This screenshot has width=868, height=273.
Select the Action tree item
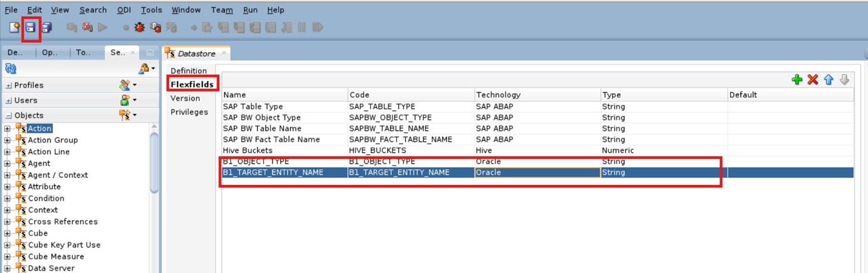coord(40,128)
